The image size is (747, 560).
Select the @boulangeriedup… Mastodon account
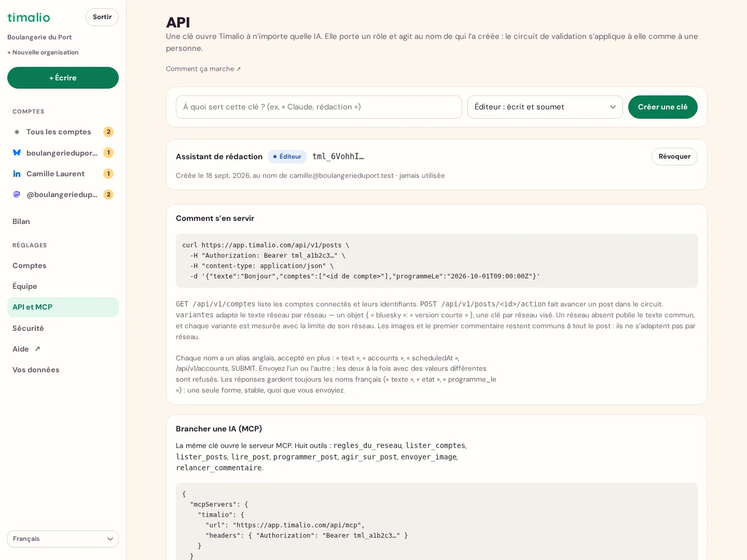pos(63,194)
